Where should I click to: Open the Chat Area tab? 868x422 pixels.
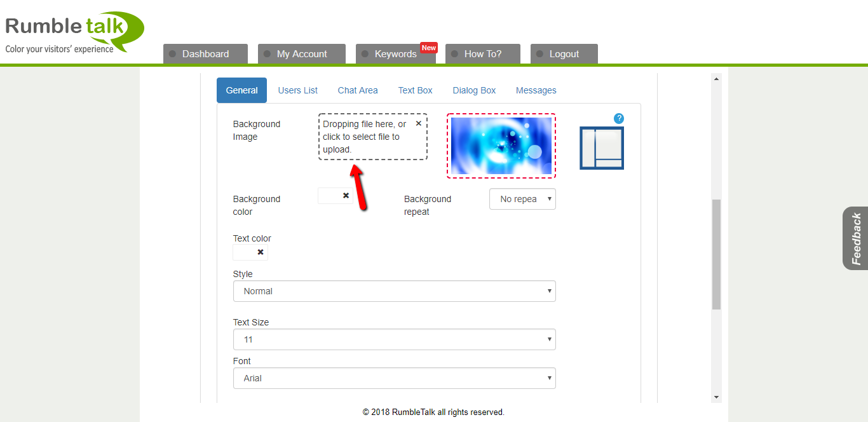(x=358, y=90)
